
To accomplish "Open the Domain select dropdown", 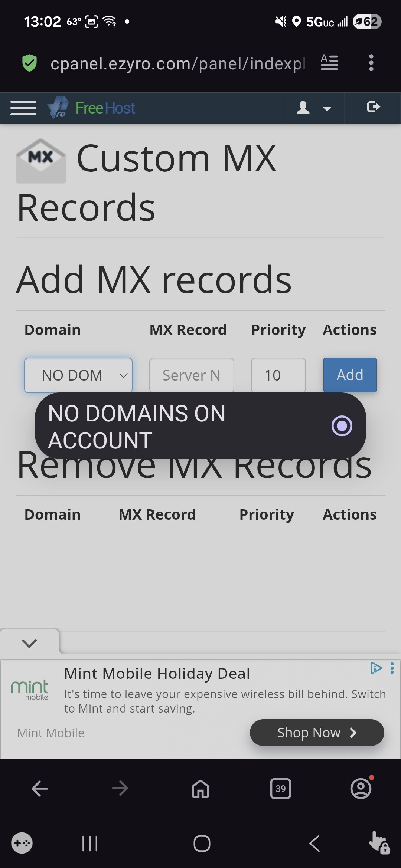I will 78,375.
